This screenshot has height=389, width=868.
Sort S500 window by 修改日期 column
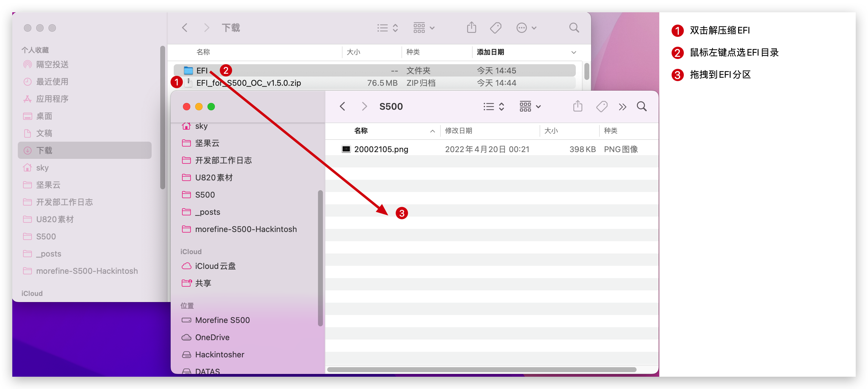point(458,131)
